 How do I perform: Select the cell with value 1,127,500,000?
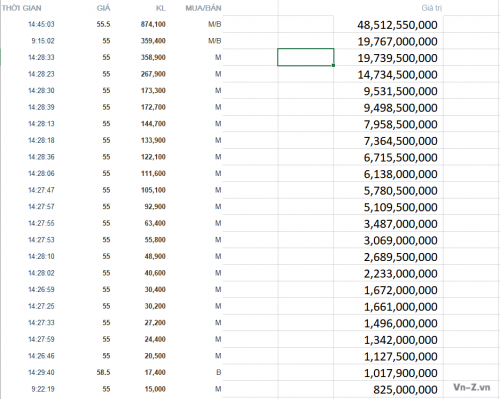pyautogui.click(x=389, y=356)
